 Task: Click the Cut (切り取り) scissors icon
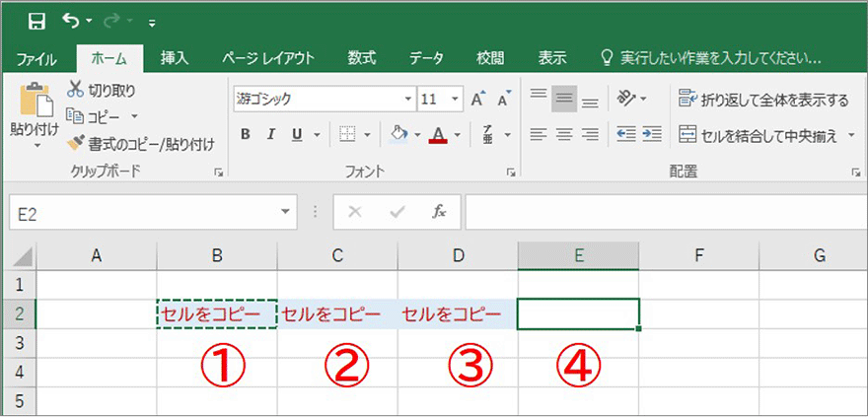pyautogui.click(x=76, y=90)
